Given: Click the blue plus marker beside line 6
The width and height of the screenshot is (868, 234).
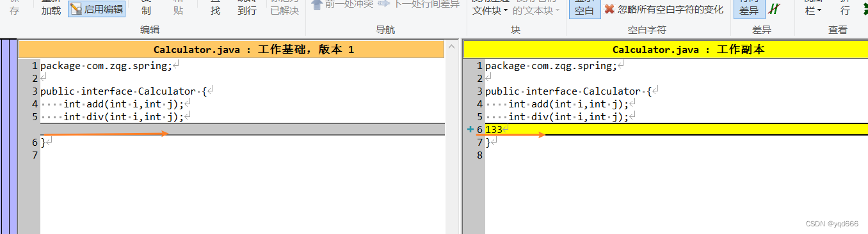Looking at the screenshot, I should (x=470, y=129).
